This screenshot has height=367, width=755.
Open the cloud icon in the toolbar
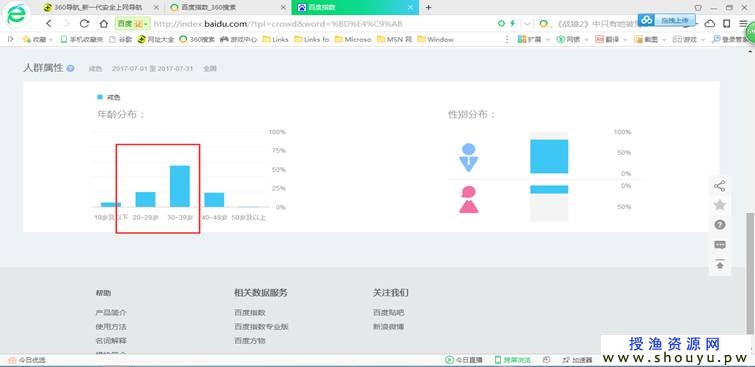[709, 23]
